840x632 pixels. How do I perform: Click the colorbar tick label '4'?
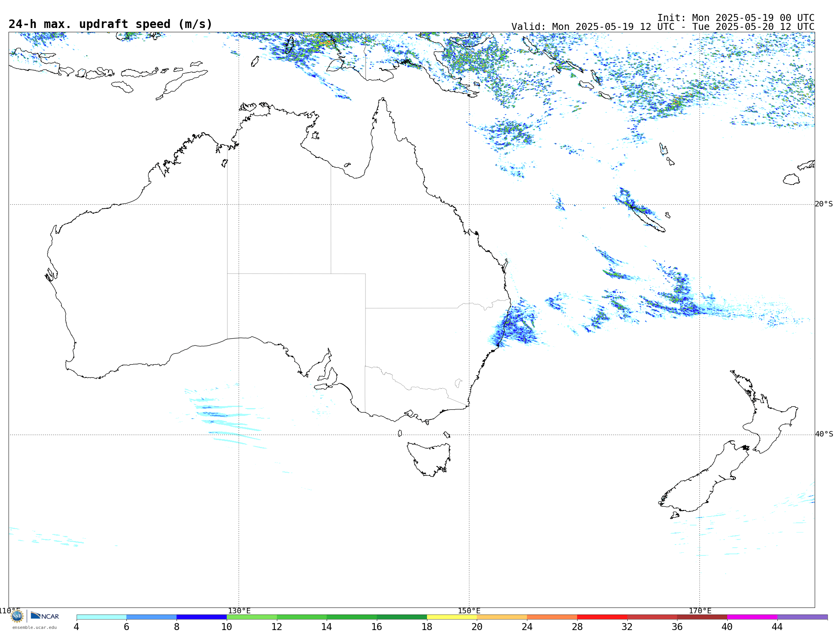(77, 627)
